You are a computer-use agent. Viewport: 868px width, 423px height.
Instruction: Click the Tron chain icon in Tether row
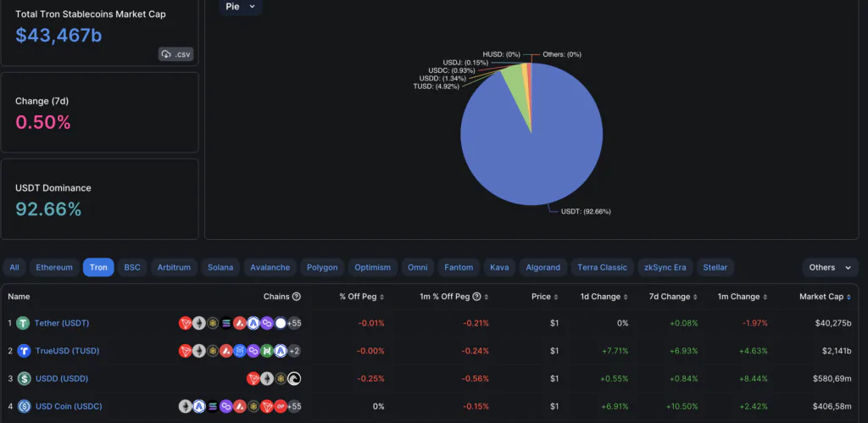pyautogui.click(x=185, y=323)
